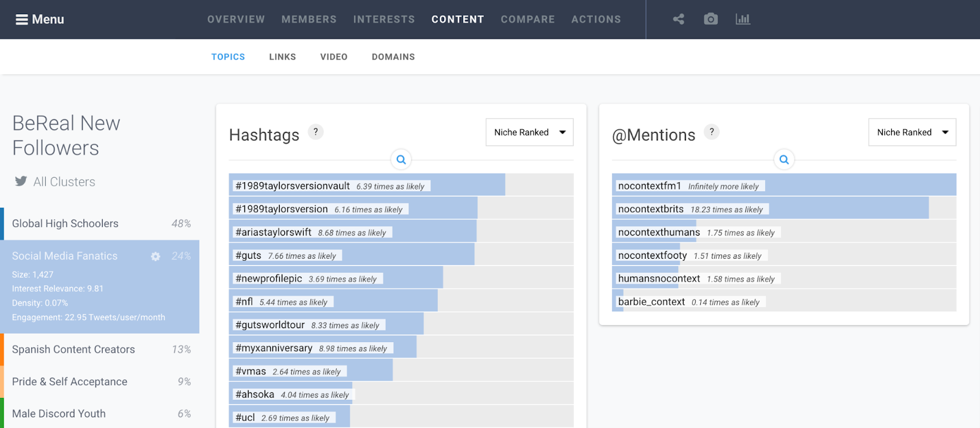The image size is (980, 428).
Task: Click the BeReal New Followers title
Action: pyautogui.click(x=66, y=136)
